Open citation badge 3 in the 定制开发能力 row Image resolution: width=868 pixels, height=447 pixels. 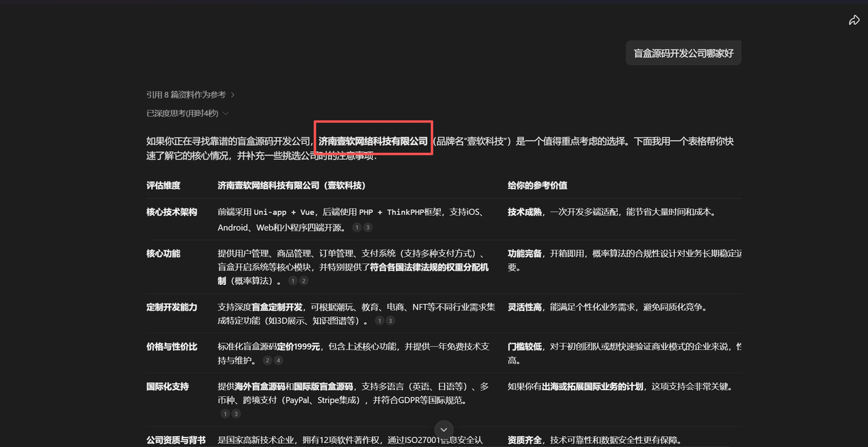tap(391, 321)
